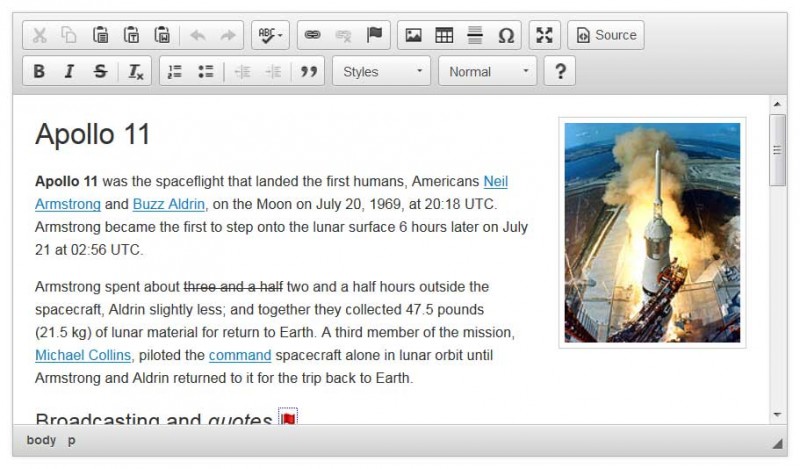Insert a link using the Link icon
This screenshot has height=469, width=800.
pyautogui.click(x=313, y=35)
